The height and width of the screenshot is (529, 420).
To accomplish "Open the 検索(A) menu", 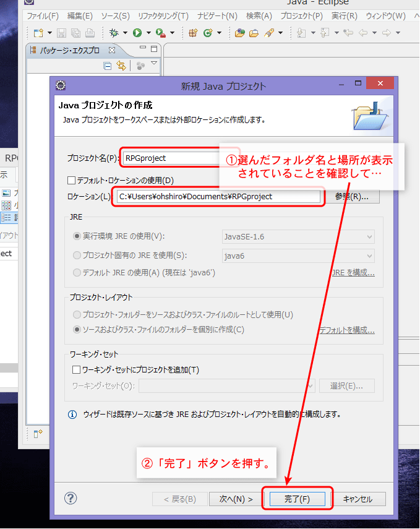I will [259, 16].
